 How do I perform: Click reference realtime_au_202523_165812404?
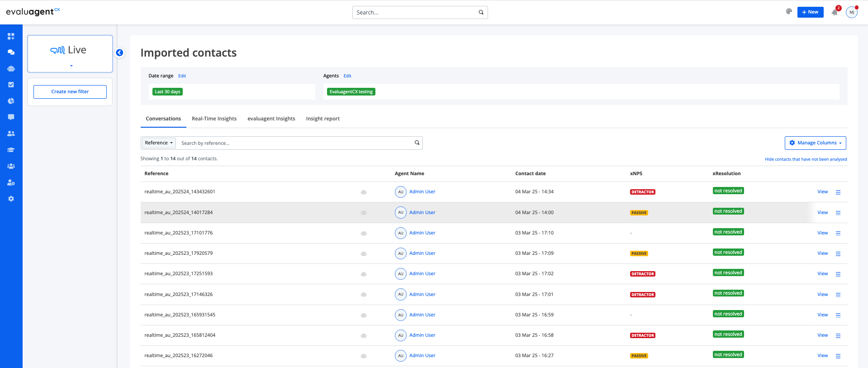click(x=180, y=335)
